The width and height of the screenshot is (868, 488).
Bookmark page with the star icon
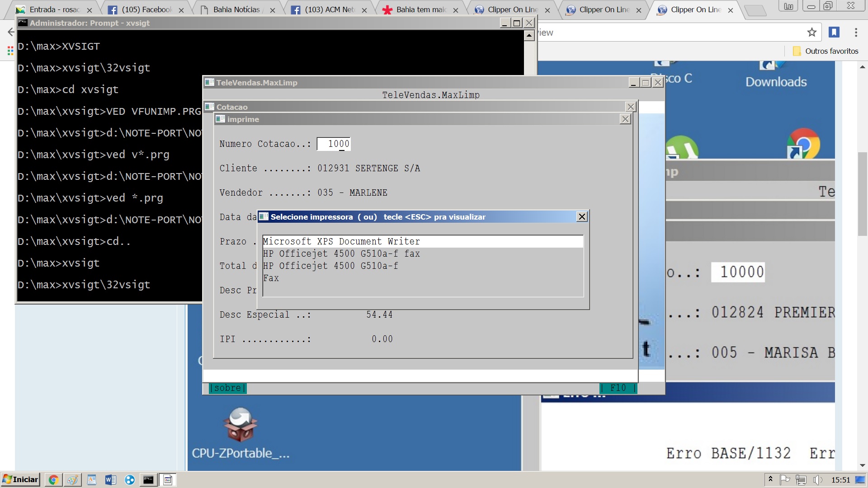(x=811, y=32)
